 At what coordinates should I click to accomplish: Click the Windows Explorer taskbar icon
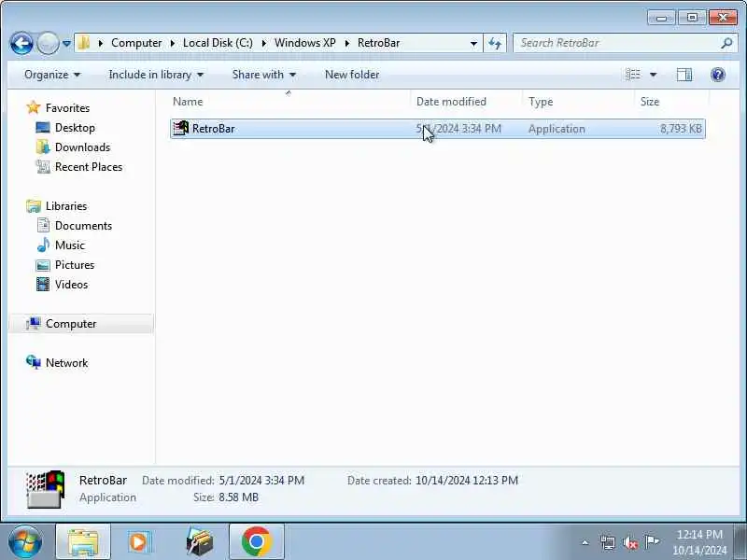(83, 542)
